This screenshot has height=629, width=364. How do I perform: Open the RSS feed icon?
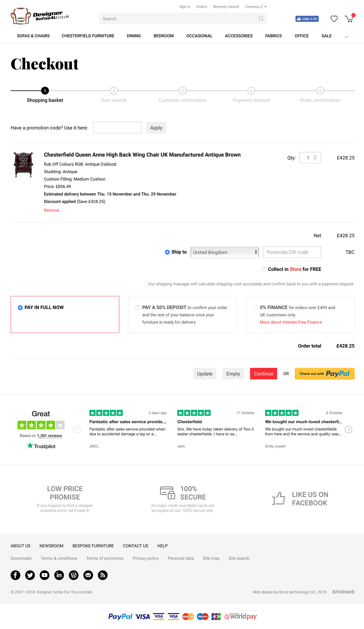click(103, 575)
